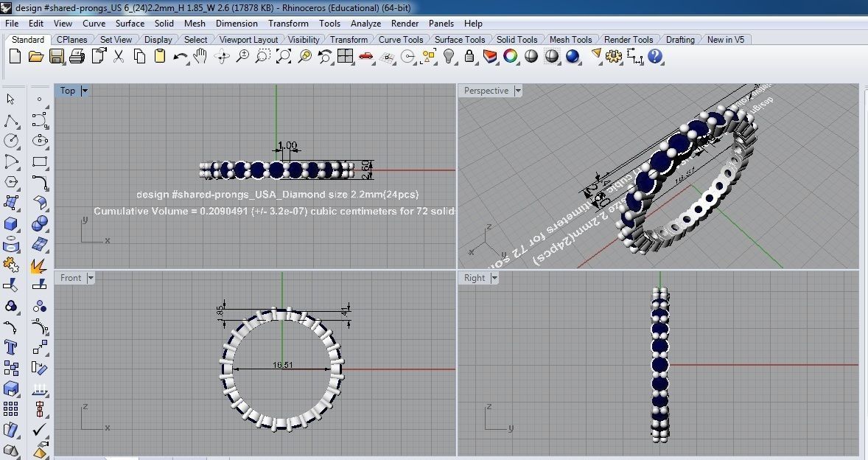Image resolution: width=868 pixels, height=460 pixels.
Task: Click the Perspective viewport title label
Action: (486, 91)
